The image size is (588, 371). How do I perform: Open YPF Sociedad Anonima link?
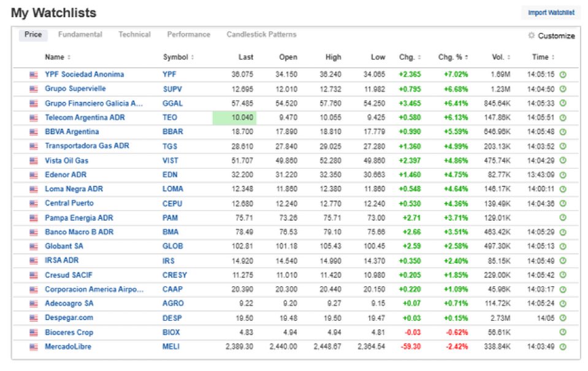(x=85, y=74)
